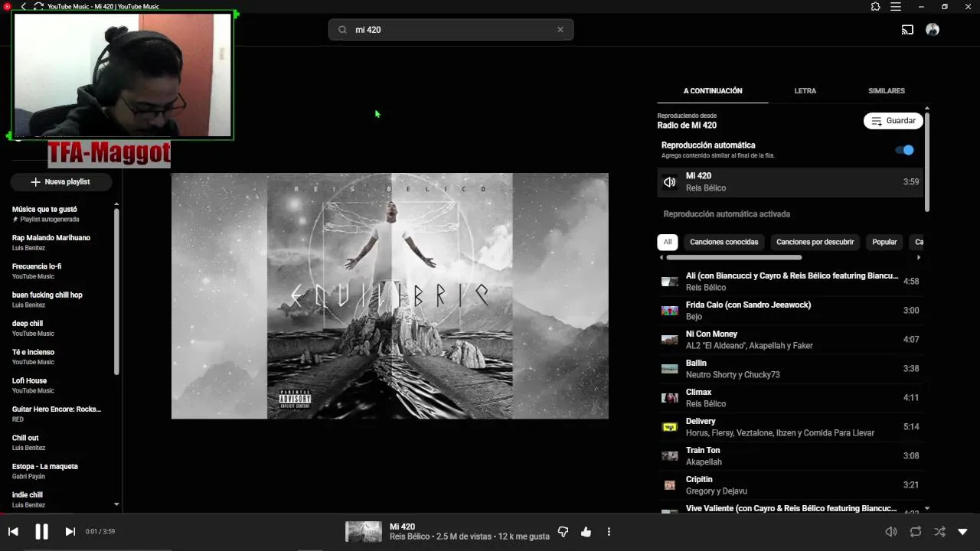Click the speaker icon on Mi 420 queue row
The height and width of the screenshot is (551, 980).
click(x=670, y=182)
